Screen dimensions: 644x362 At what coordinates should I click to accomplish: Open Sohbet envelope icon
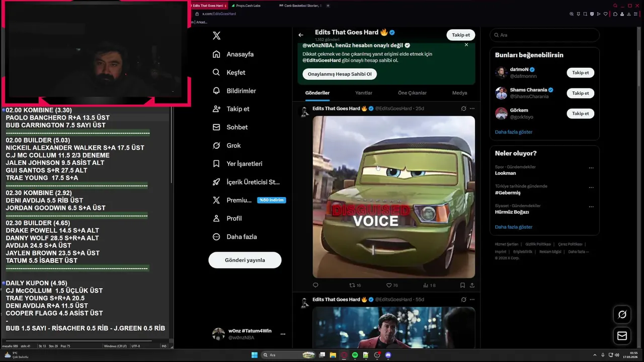pos(216,127)
